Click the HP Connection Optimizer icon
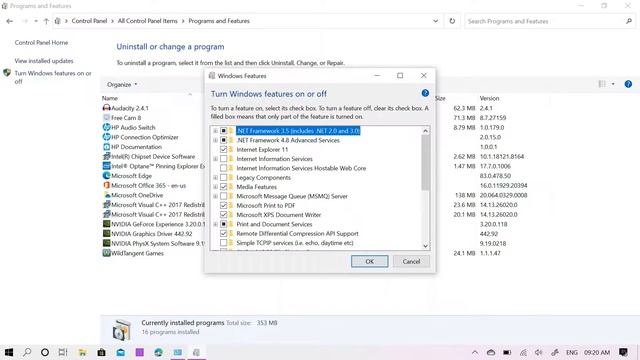The image size is (640, 360). (x=107, y=137)
